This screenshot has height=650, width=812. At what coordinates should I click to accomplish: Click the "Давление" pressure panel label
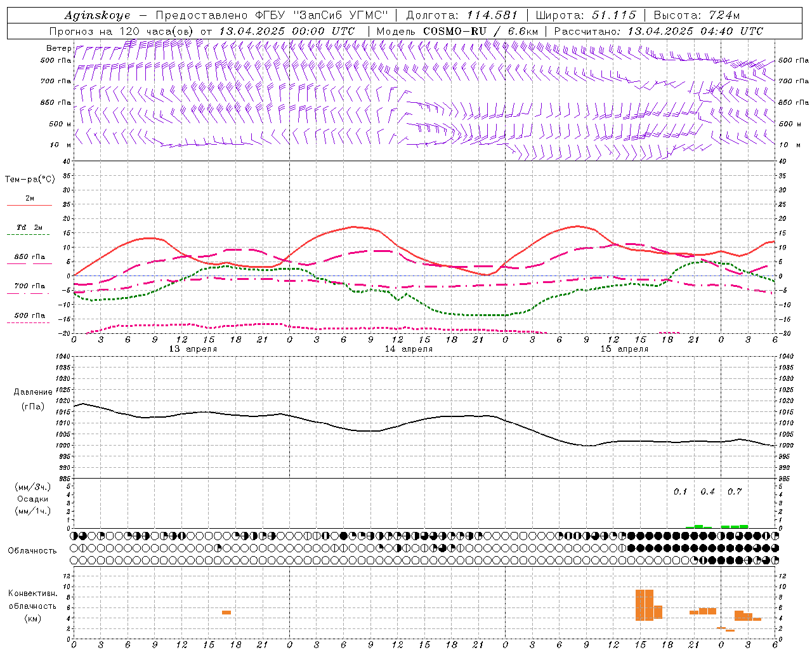click(x=33, y=392)
